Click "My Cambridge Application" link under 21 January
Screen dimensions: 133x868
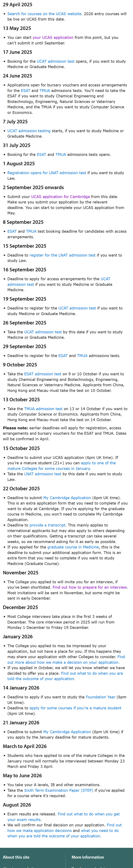point(67,731)
